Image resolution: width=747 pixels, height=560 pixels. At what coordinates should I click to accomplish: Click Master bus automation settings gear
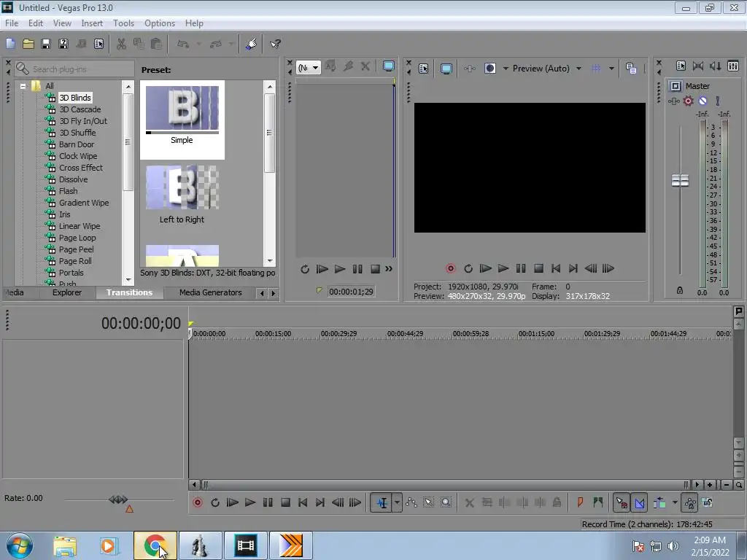pyautogui.click(x=688, y=101)
